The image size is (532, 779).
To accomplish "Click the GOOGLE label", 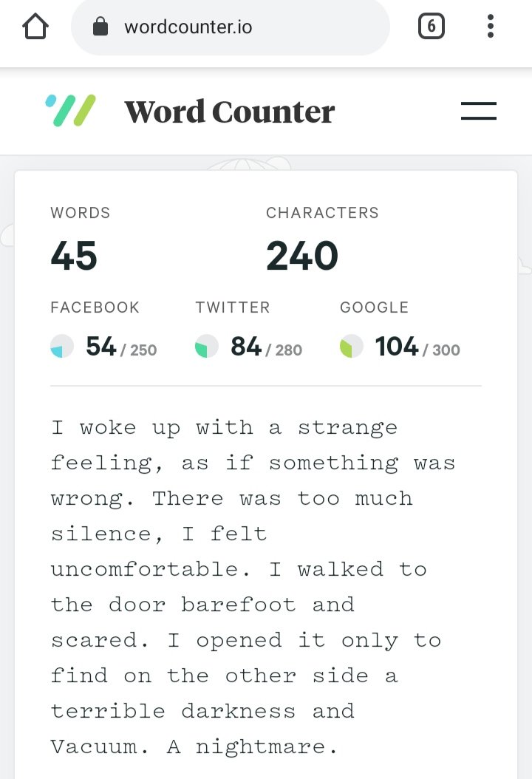I will (374, 307).
